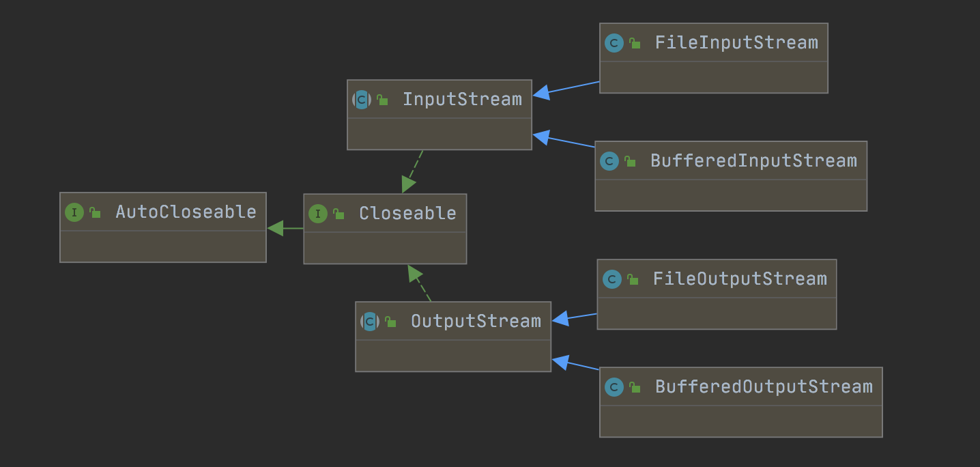The image size is (980, 467).
Task: Click the FileInputStream class icon
Action: [614, 43]
